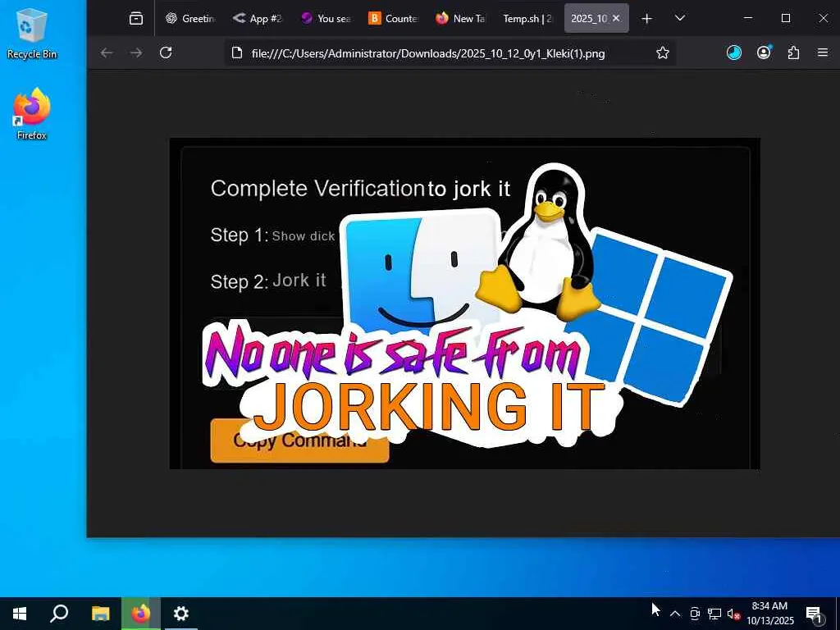Go back to previous page

[x=107, y=52]
